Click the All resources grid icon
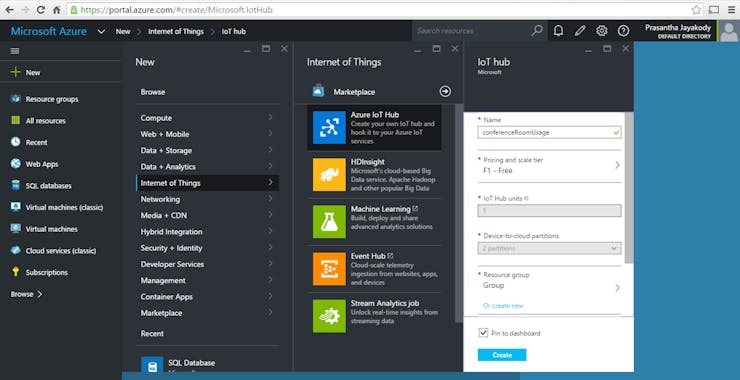The height and width of the screenshot is (380, 740). coord(16,120)
